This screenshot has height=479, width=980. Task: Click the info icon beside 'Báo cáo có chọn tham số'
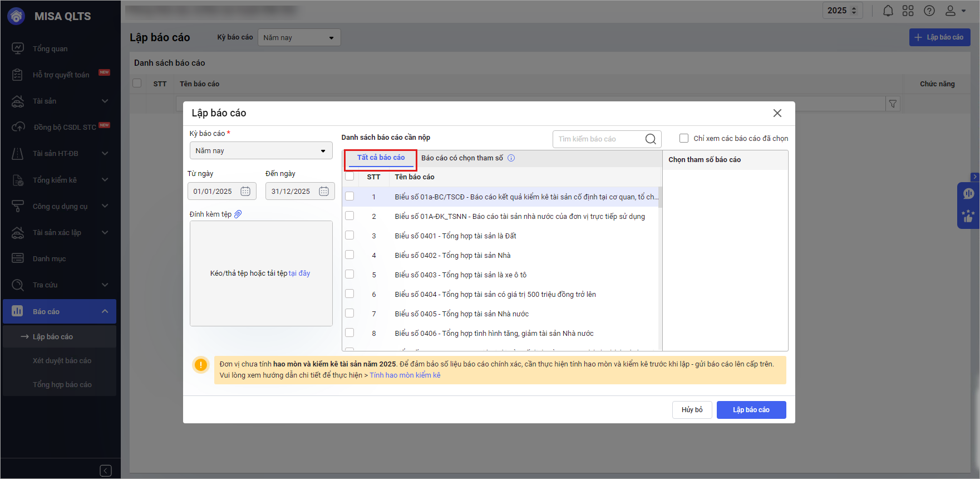point(511,158)
